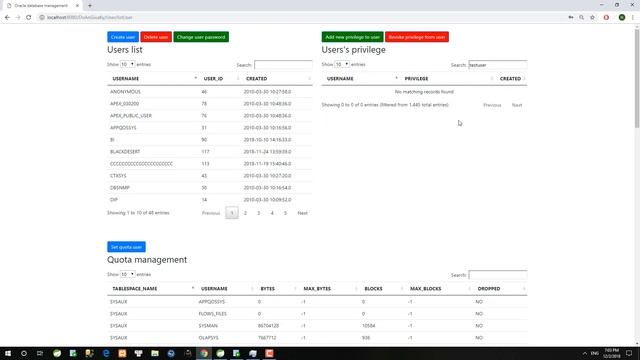
Task: Click the saved passwords key icon
Action: (571, 18)
